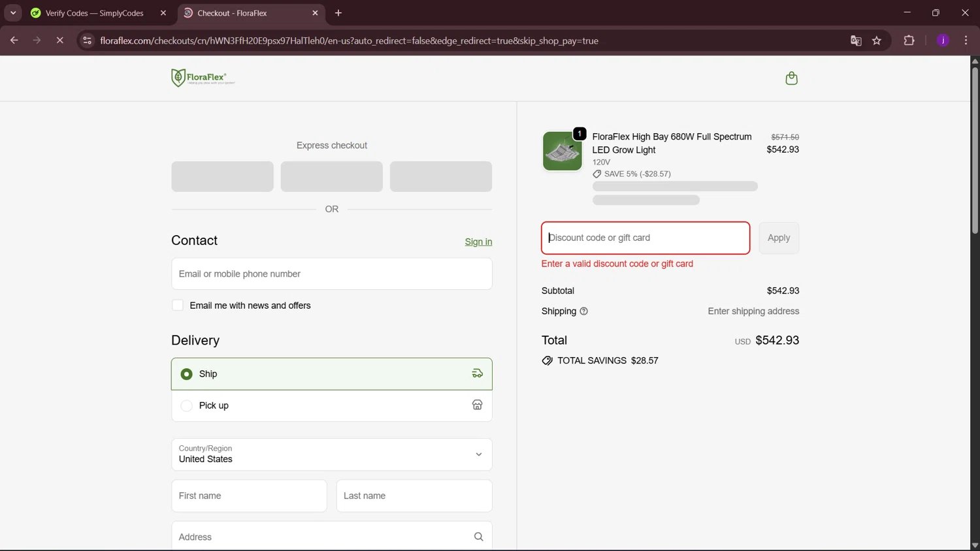The image size is (980, 551).
Task: Click the SAVE 5% discount tag icon
Action: tap(596, 174)
